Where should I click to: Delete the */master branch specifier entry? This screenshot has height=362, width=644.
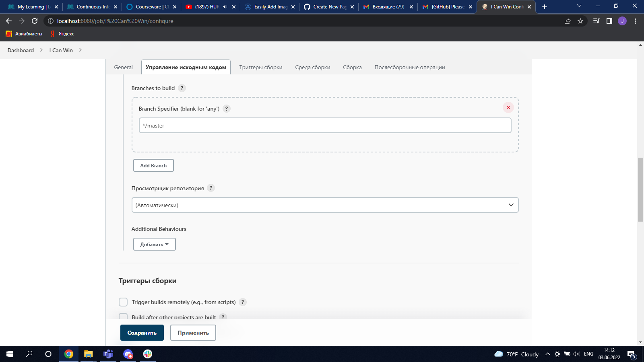coord(508,107)
